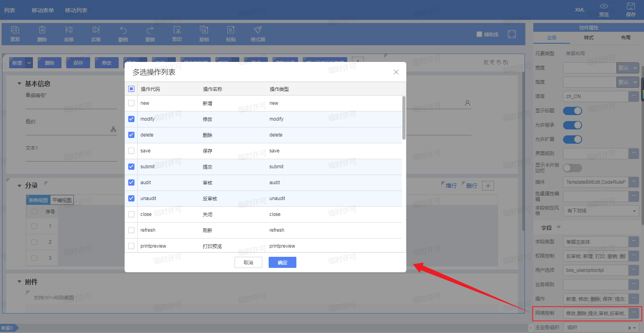Viewport: 644px width, 333px height.
Task: Open the 移动表单 tab
Action: pyautogui.click(x=42, y=10)
